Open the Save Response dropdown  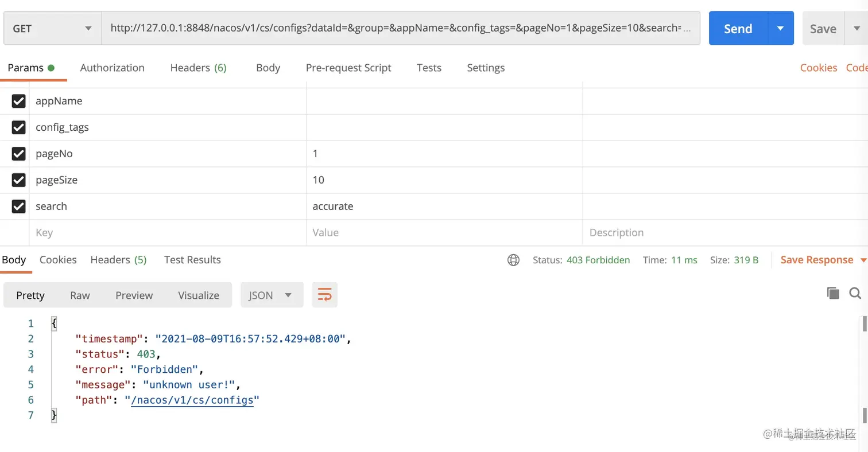[823, 260]
